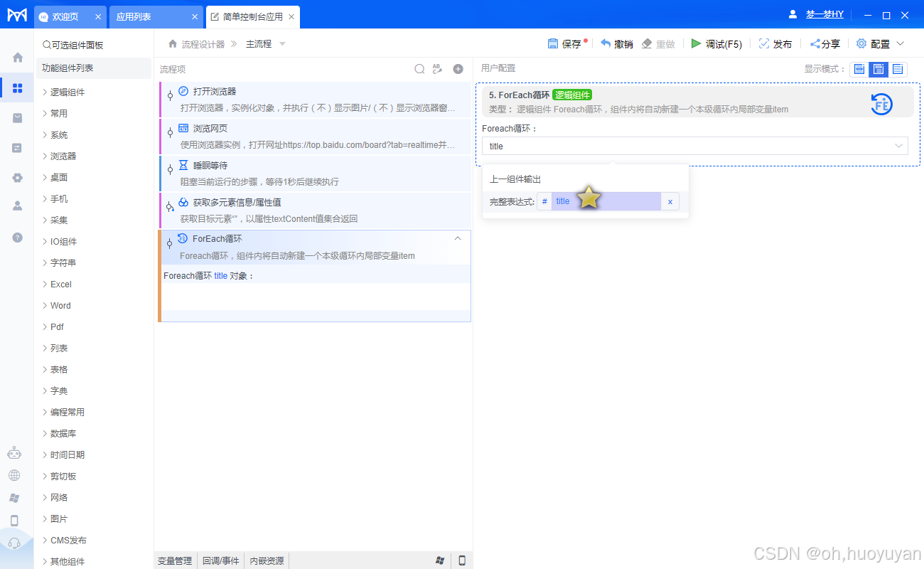The height and width of the screenshot is (569, 924).
Task: Click the circular FE ForEach icon
Action: (x=881, y=104)
